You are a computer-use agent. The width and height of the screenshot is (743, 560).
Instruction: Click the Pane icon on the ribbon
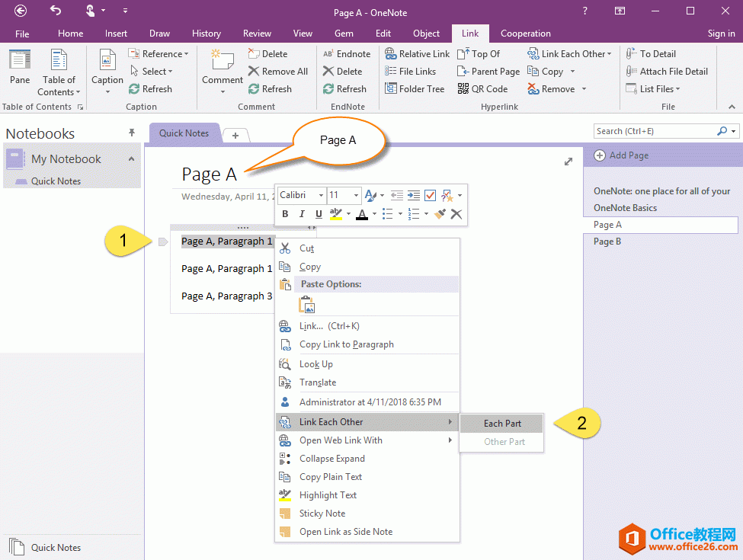coord(19,69)
